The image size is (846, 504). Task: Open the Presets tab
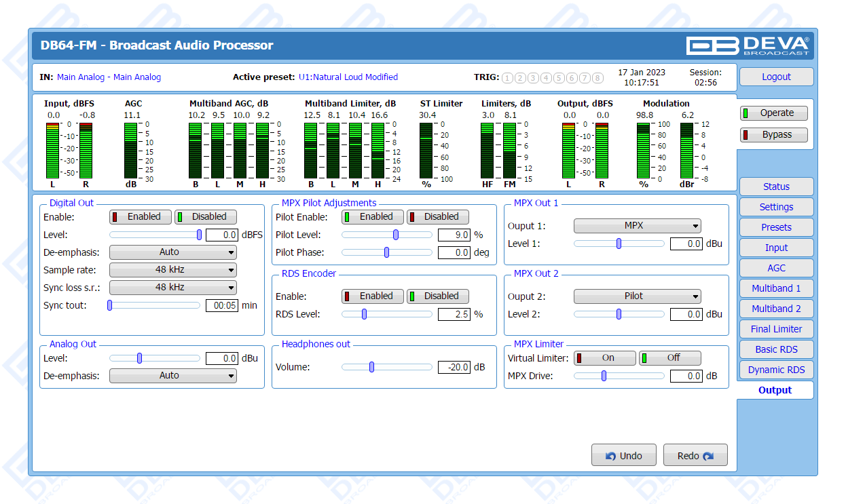coord(776,227)
